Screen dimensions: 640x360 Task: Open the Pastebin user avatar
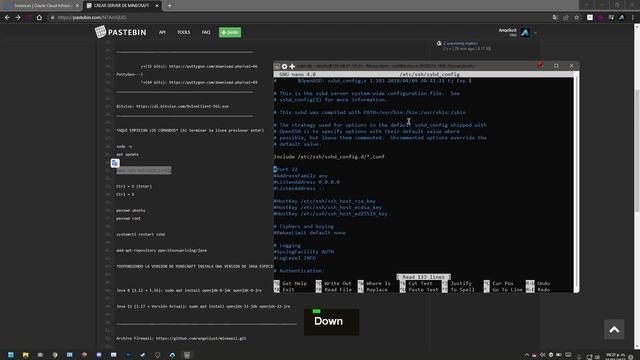tap(525, 33)
